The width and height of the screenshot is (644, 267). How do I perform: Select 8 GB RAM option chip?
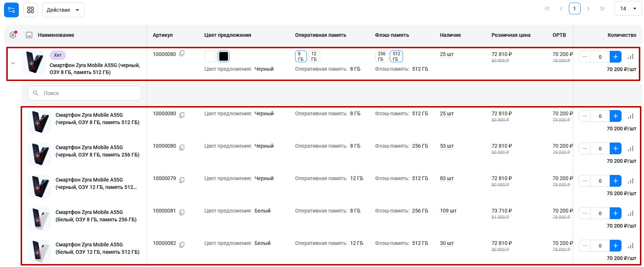point(301,56)
